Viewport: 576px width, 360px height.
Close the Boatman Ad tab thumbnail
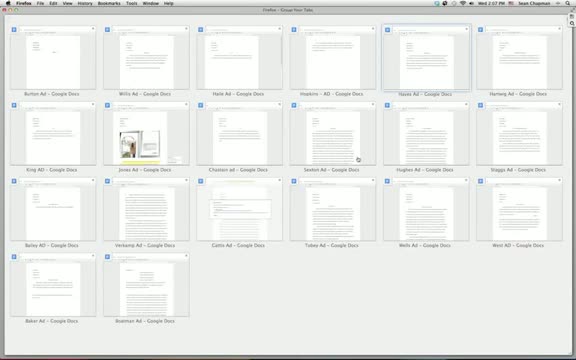coord(186,256)
